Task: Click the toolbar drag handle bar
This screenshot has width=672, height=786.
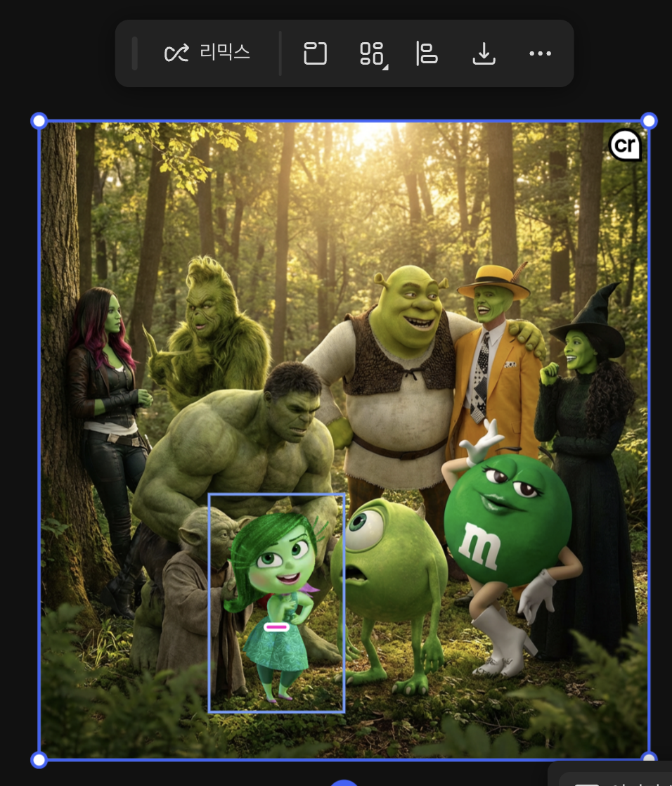Action: click(x=135, y=53)
